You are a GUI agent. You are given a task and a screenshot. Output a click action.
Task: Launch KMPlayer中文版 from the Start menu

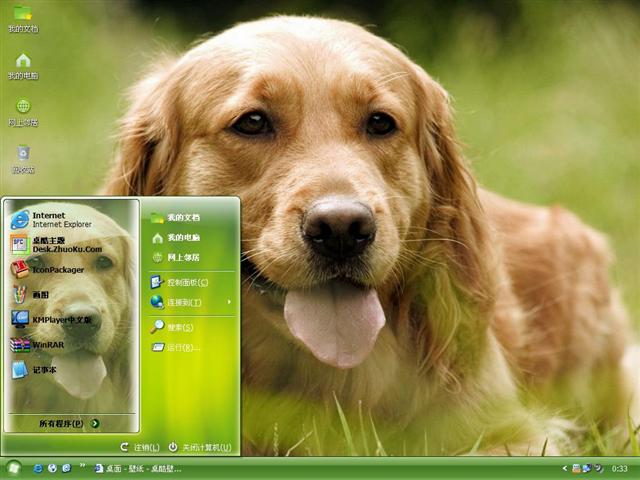pos(51,320)
